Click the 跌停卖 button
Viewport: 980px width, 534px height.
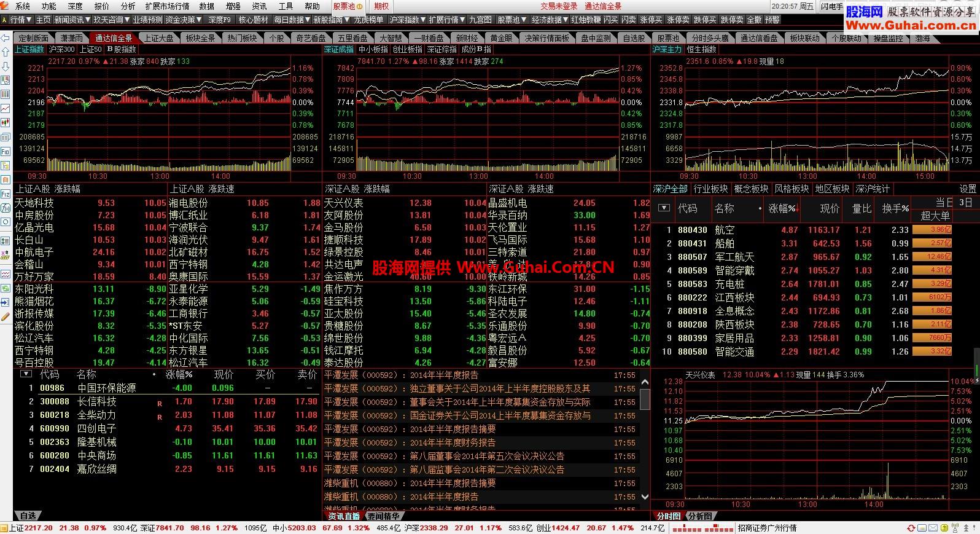732,20
